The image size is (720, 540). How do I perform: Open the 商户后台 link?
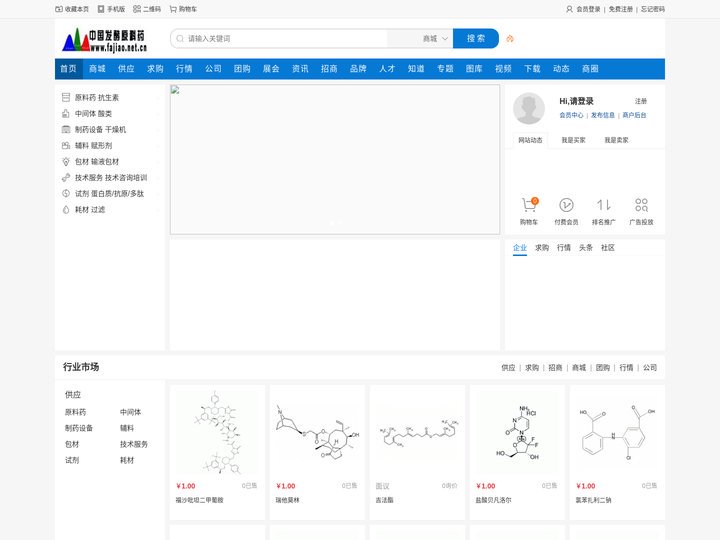click(634, 115)
